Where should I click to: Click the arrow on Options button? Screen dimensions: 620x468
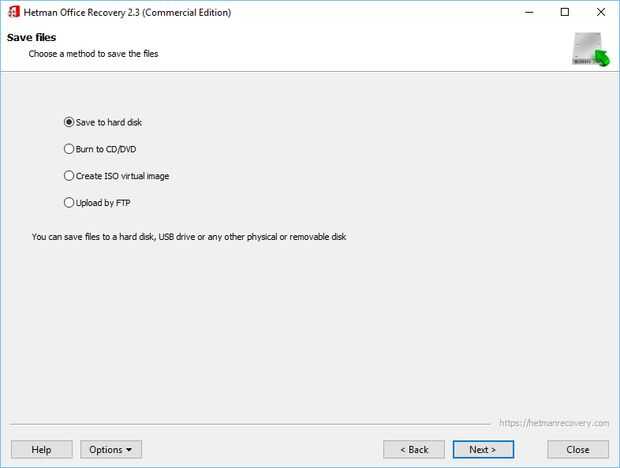pos(130,450)
